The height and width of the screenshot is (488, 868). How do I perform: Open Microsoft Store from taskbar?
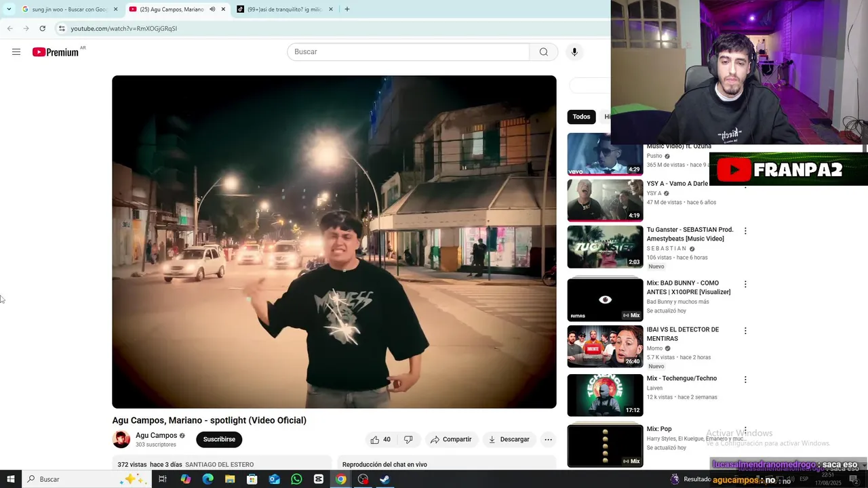click(x=252, y=479)
